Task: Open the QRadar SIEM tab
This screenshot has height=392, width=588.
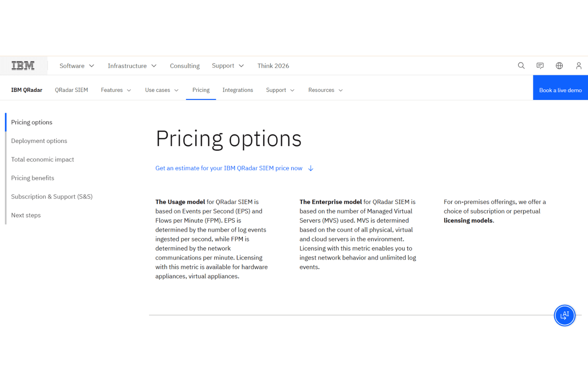Action: [72, 90]
